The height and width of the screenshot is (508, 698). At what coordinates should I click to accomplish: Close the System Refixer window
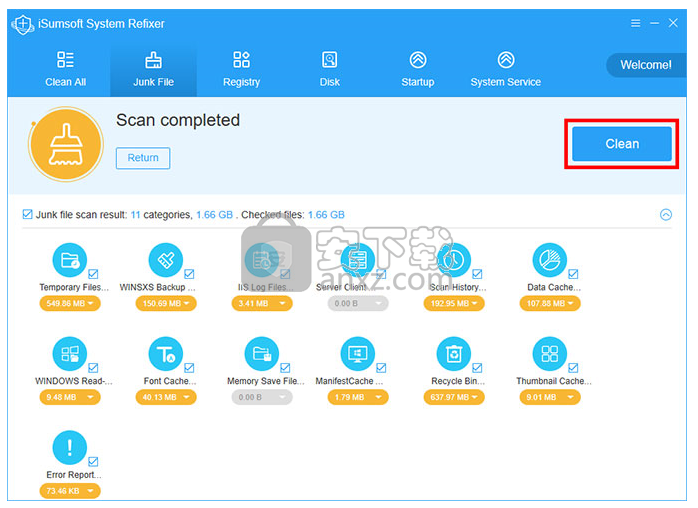(x=673, y=23)
